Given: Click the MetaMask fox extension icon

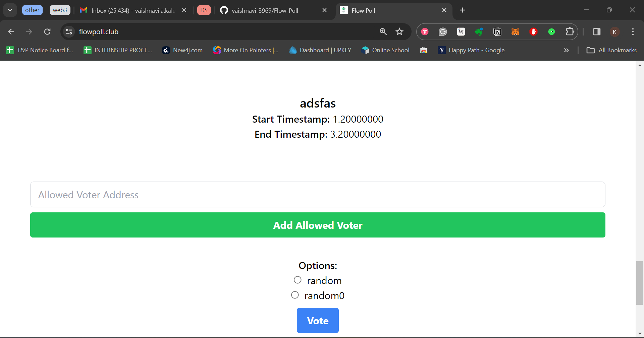Looking at the screenshot, I should 516,32.
